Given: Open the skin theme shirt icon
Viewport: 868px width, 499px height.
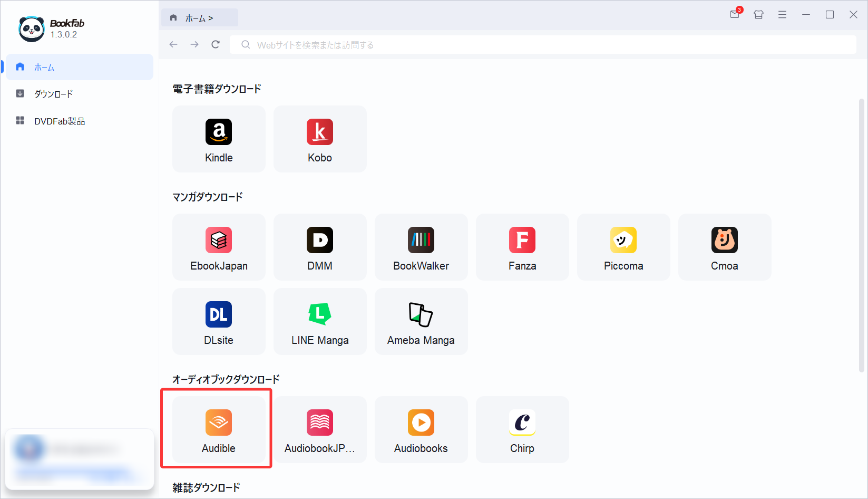Looking at the screenshot, I should [758, 15].
